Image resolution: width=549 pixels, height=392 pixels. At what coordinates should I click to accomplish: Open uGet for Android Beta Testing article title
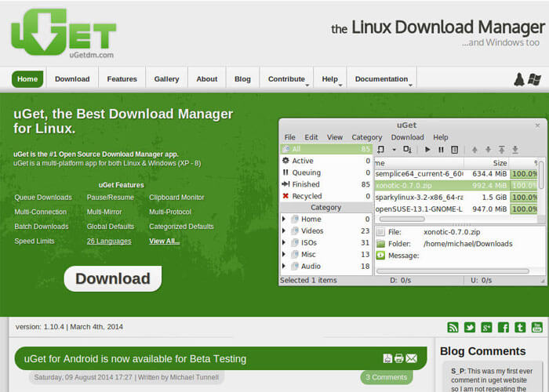pyautogui.click(x=135, y=359)
